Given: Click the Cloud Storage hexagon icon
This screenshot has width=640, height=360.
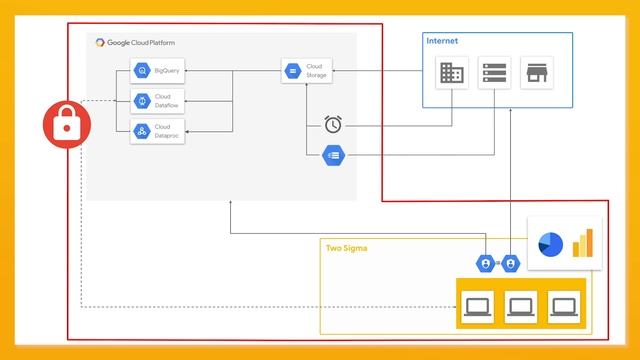Looking at the screenshot, I should 293,71.
